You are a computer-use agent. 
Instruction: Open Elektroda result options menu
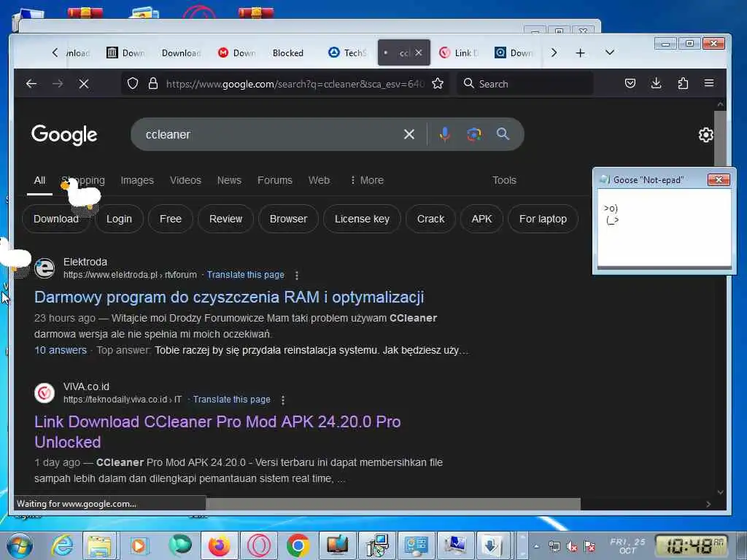(x=297, y=275)
